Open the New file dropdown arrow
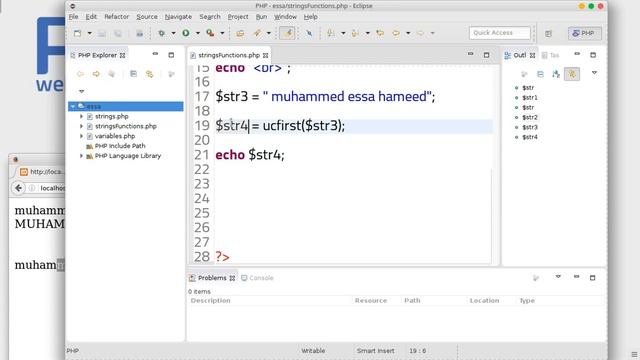The image size is (640, 360). (89, 33)
